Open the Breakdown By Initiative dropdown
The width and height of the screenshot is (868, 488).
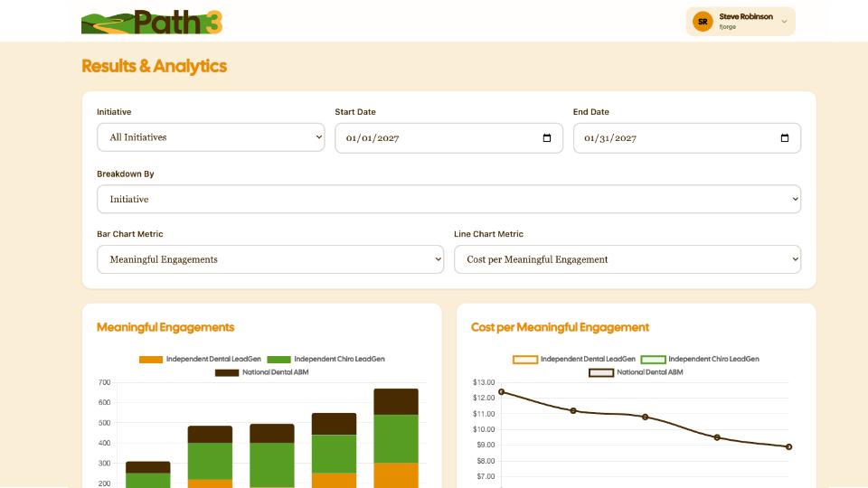pos(449,199)
